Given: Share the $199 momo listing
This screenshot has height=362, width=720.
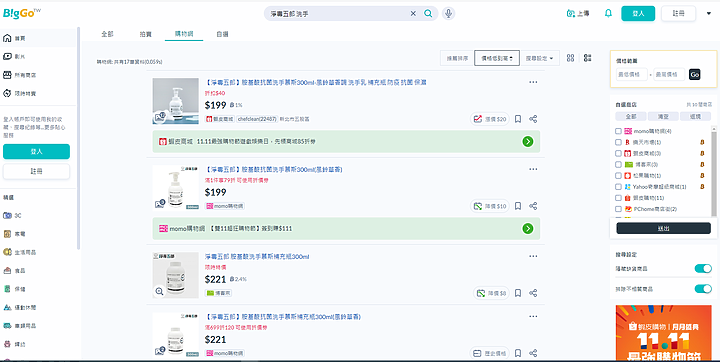Looking at the screenshot, I should [533, 206].
